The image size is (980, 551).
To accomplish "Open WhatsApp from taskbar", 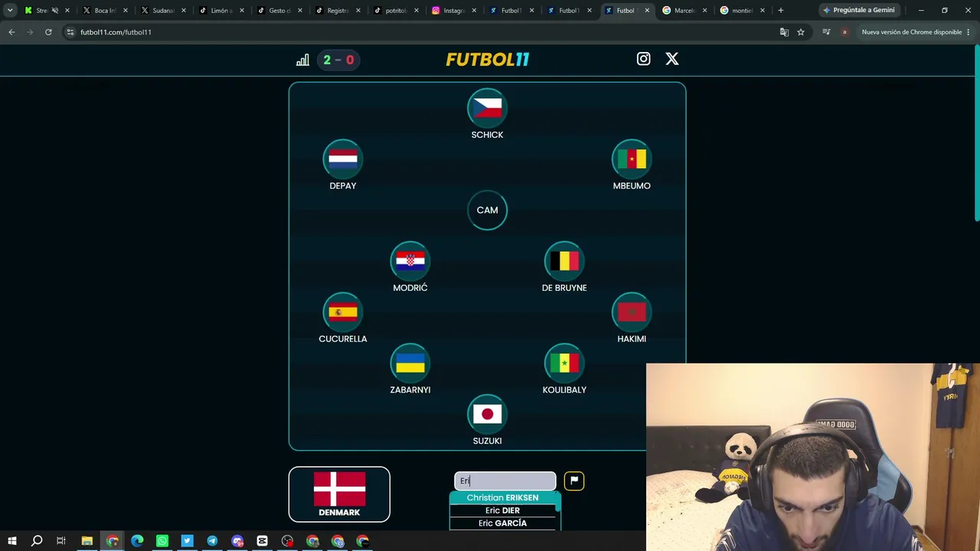I will (162, 541).
